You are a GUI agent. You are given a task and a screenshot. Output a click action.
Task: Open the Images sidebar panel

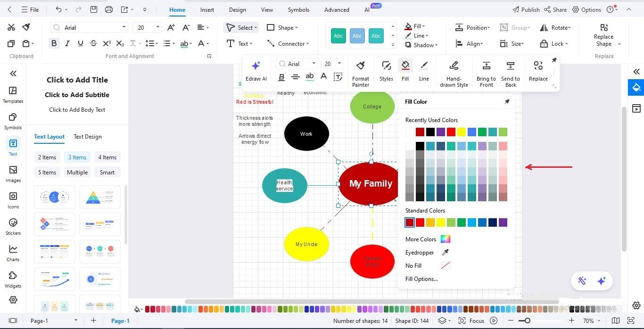coord(13,174)
